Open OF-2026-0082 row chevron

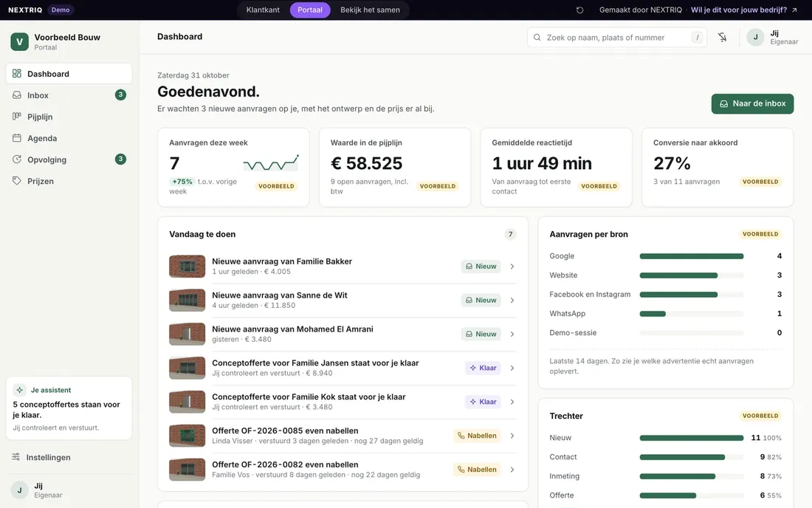click(x=512, y=470)
